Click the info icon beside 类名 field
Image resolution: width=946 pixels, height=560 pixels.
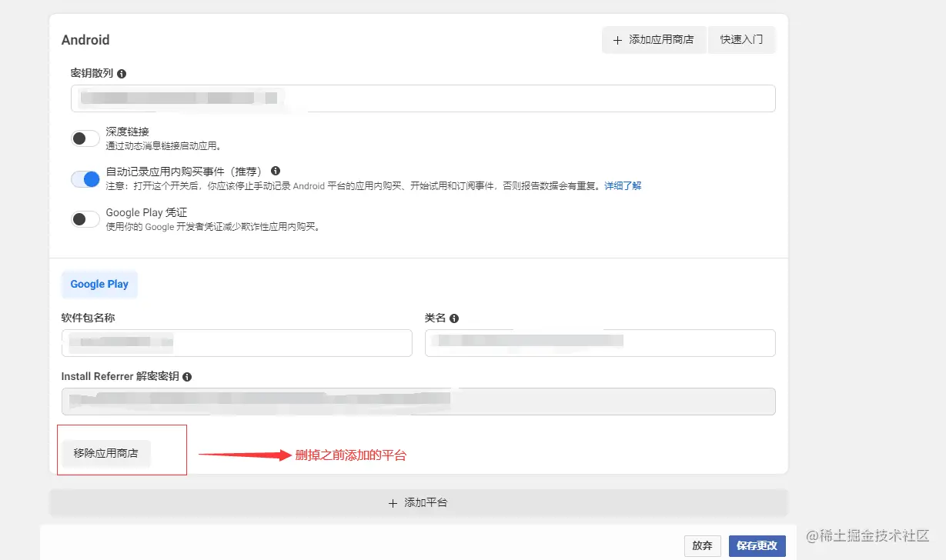tap(453, 317)
